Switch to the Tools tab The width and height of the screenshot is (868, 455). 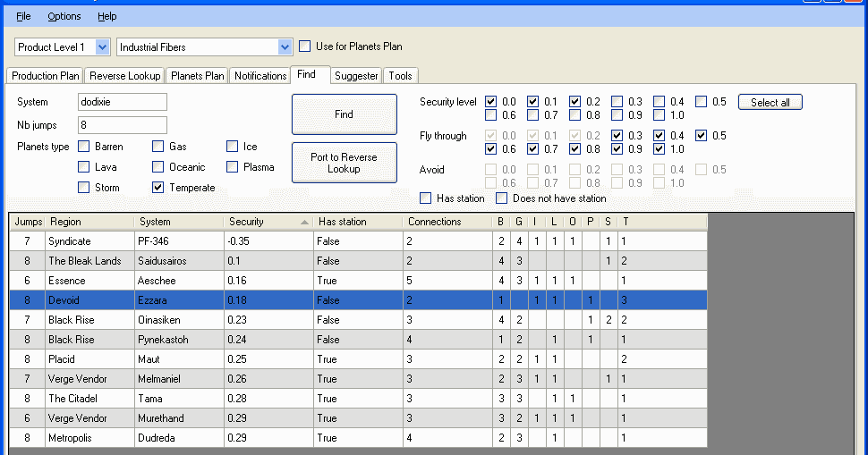pyautogui.click(x=400, y=76)
